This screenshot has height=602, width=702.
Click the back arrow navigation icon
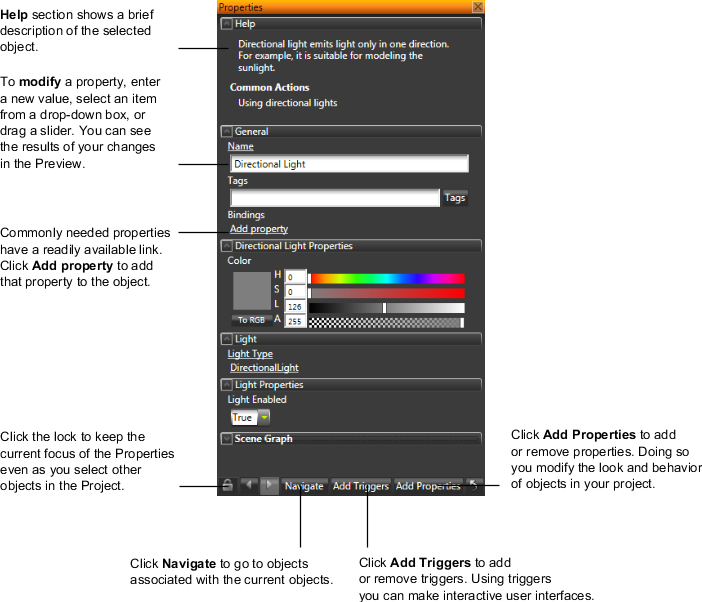coord(249,486)
